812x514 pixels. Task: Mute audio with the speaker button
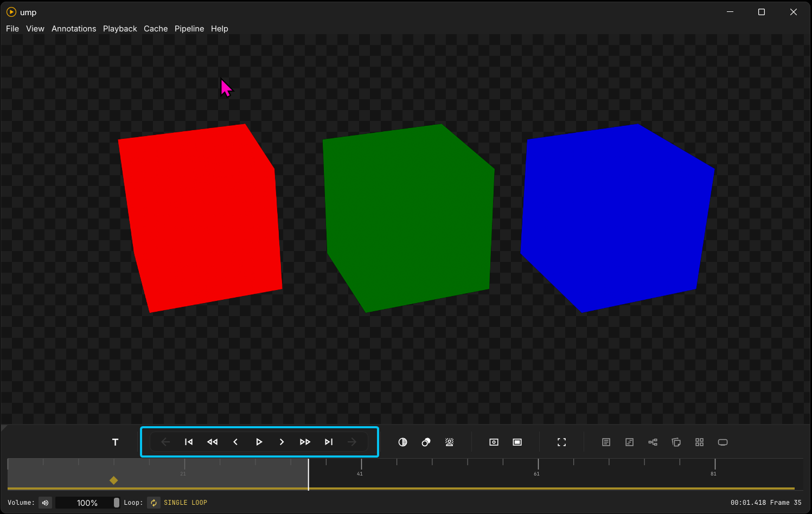(46, 503)
